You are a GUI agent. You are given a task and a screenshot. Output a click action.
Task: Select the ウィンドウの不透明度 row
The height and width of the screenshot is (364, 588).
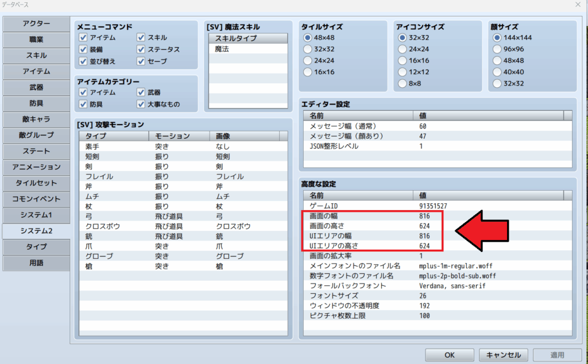(438, 306)
